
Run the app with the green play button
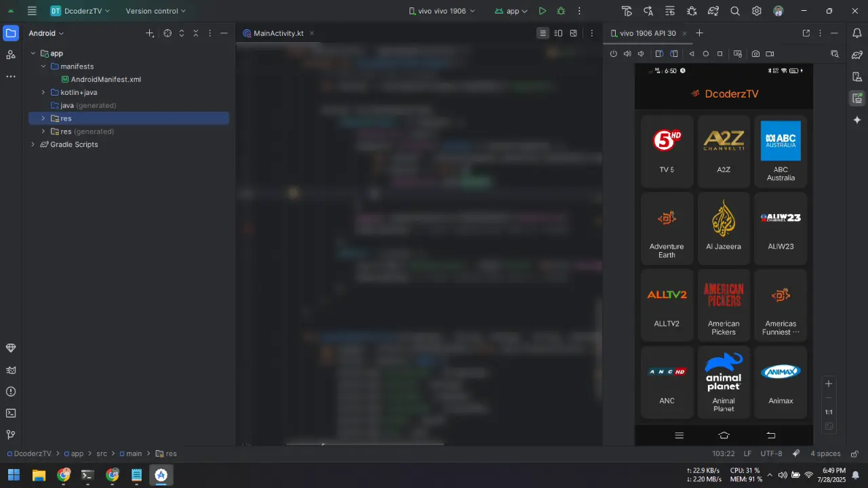[x=542, y=11]
